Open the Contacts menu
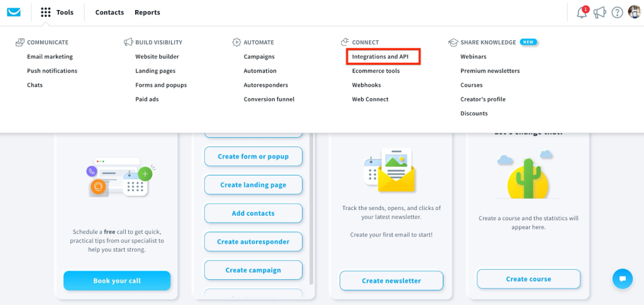The image size is (644, 305). (x=109, y=13)
